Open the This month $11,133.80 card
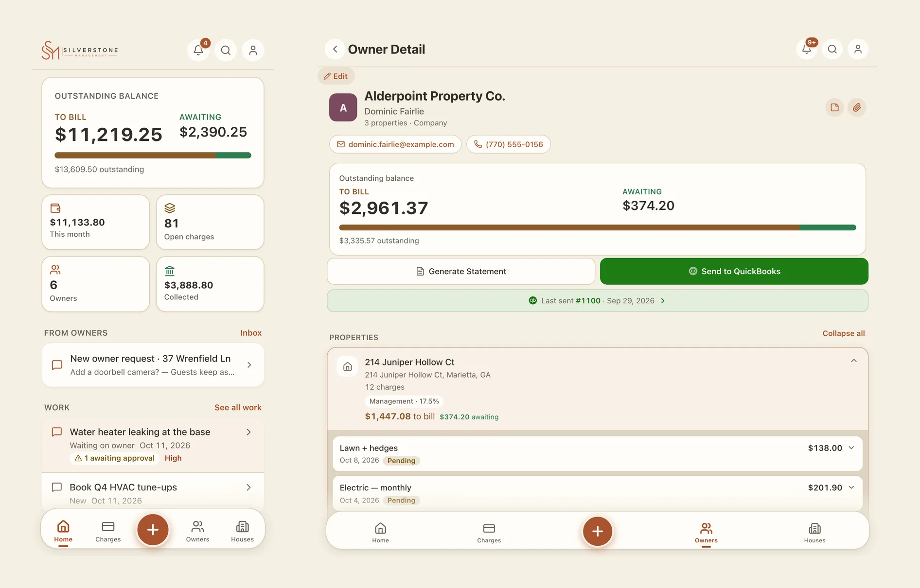This screenshot has height=588, width=920. pos(96,222)
